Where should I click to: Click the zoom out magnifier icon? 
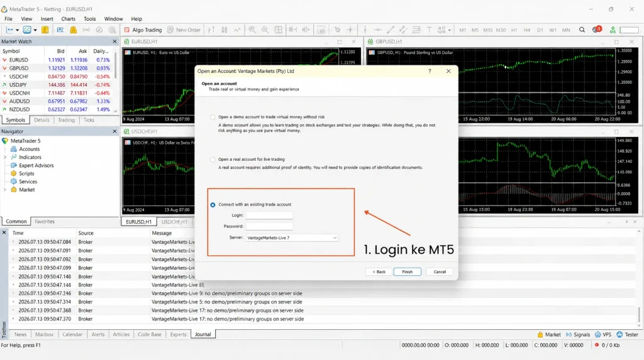(265, 30)
